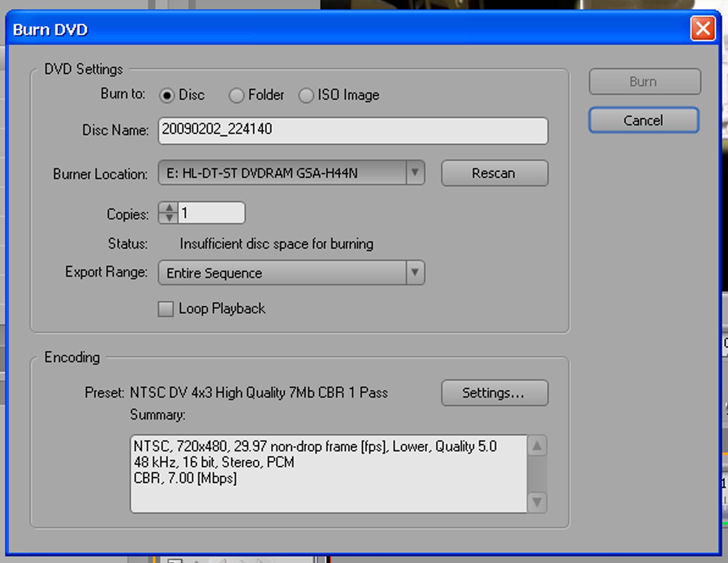Click the encoding summary text box
728x563 pixels.
click(328, 474)
